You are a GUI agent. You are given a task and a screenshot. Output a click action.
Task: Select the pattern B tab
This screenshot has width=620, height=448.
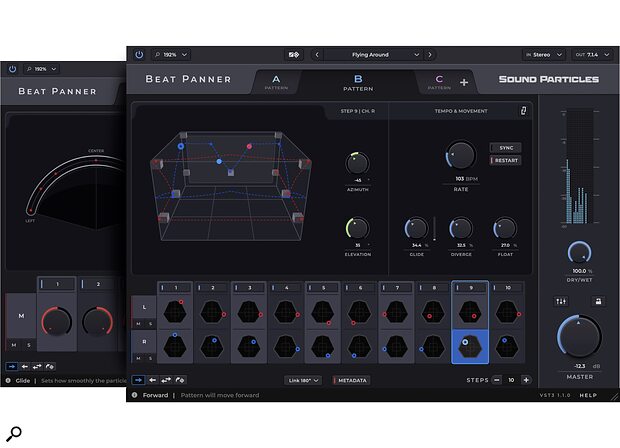pyautogui.click(x=358, y=82)
